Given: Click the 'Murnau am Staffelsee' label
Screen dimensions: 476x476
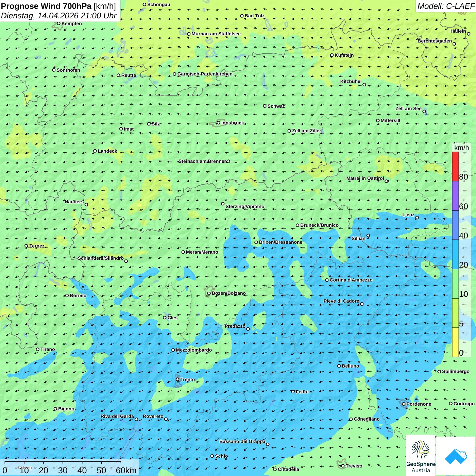Looking at the screenshot, I should pyautogui.click(x=216, y=34).
